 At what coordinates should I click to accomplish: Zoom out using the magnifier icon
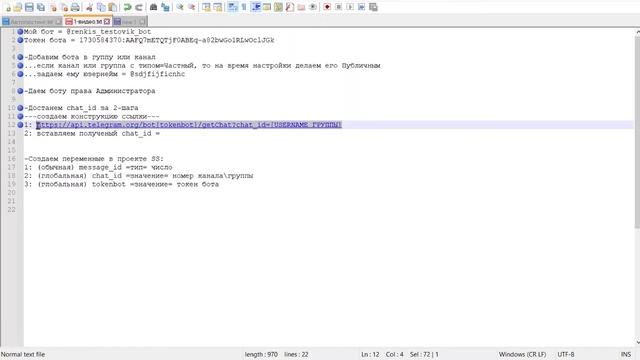[x=191, y=7]
